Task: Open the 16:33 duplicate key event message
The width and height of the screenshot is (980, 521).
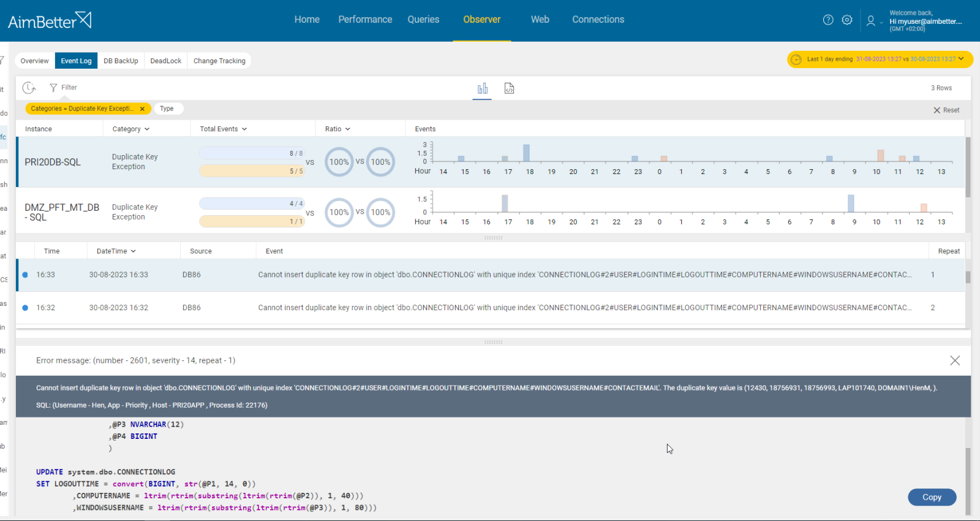Action: (585, 275)
